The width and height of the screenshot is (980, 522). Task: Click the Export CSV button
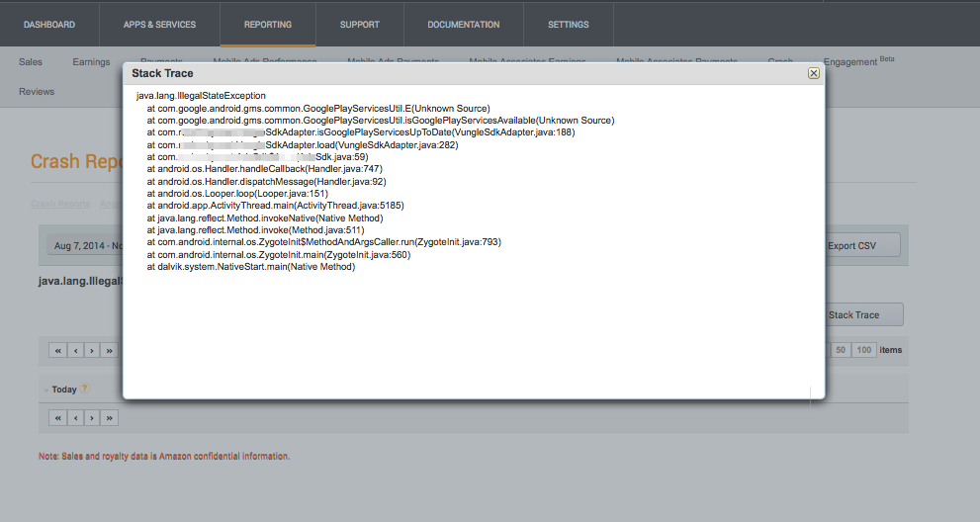click(862, 246)
